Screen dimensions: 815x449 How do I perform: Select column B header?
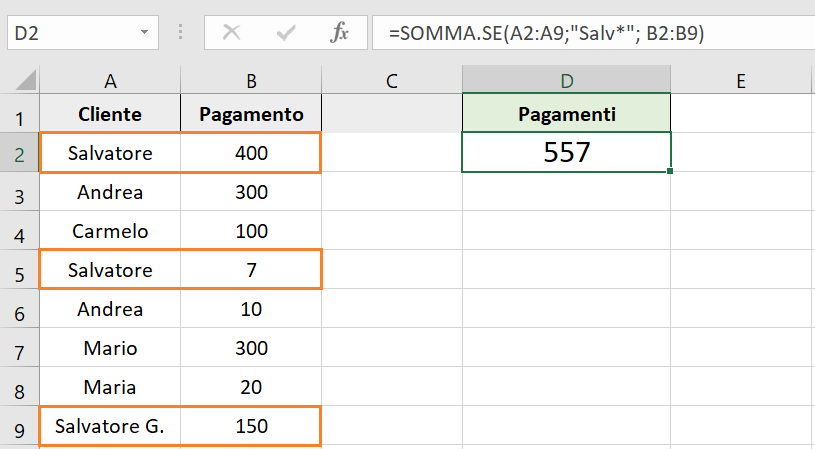251,81
